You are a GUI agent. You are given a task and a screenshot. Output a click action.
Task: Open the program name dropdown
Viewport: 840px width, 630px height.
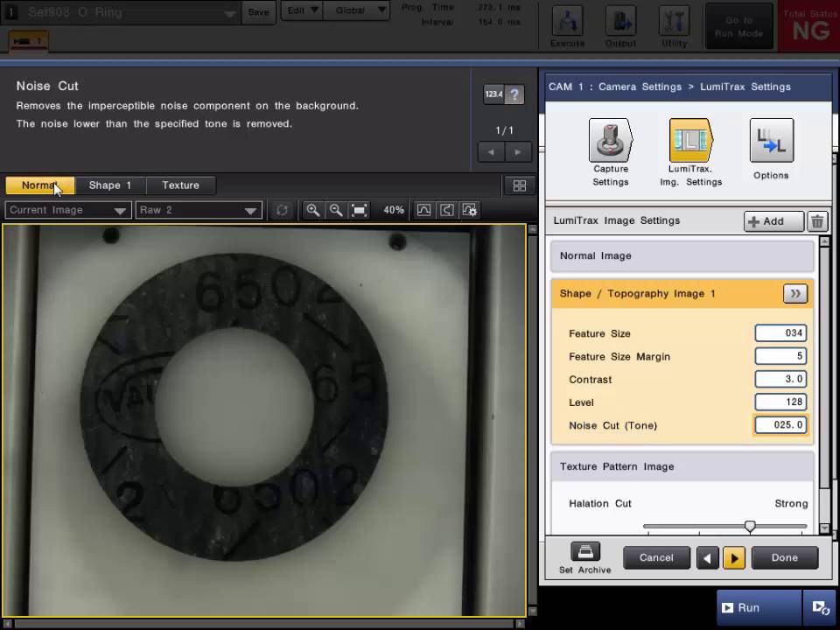230,13
